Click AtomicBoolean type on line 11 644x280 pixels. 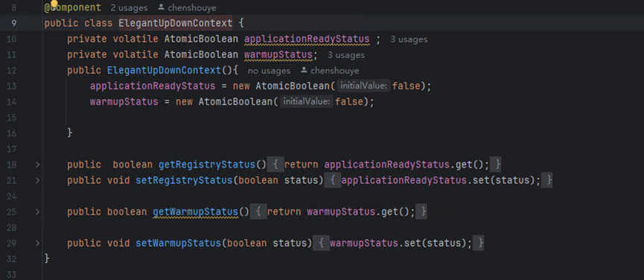tap(201, 54)
